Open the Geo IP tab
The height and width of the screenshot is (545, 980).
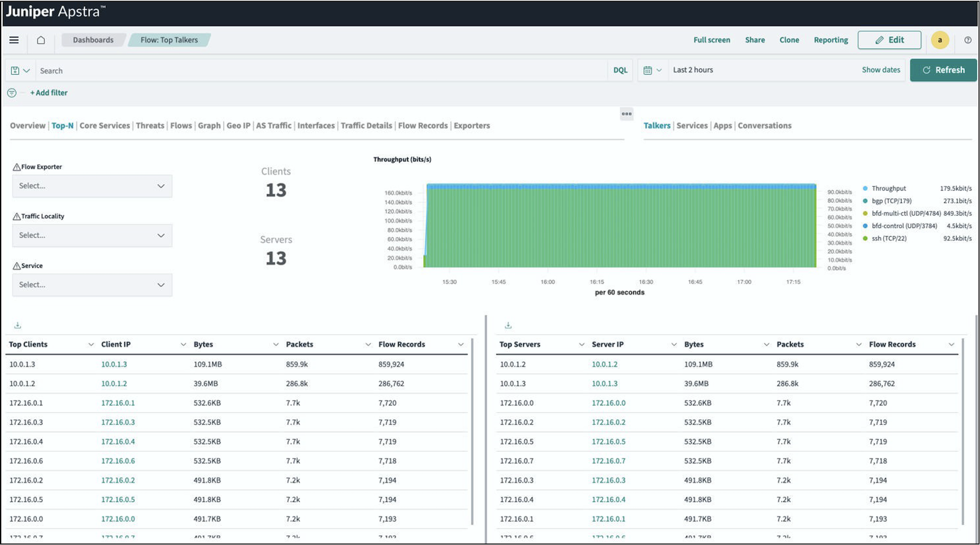238,126
